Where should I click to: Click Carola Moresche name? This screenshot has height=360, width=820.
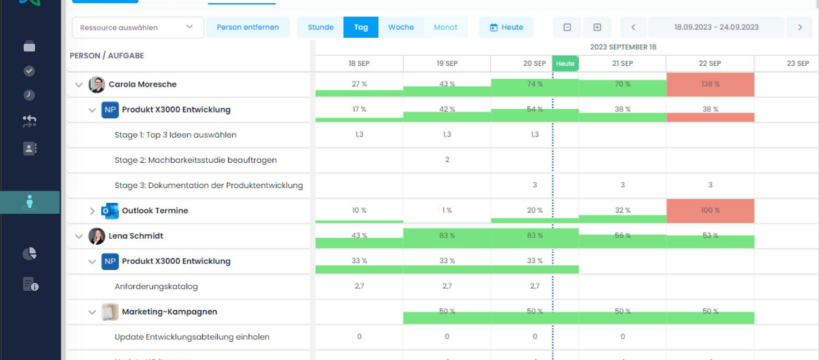[x=142, y=84]
